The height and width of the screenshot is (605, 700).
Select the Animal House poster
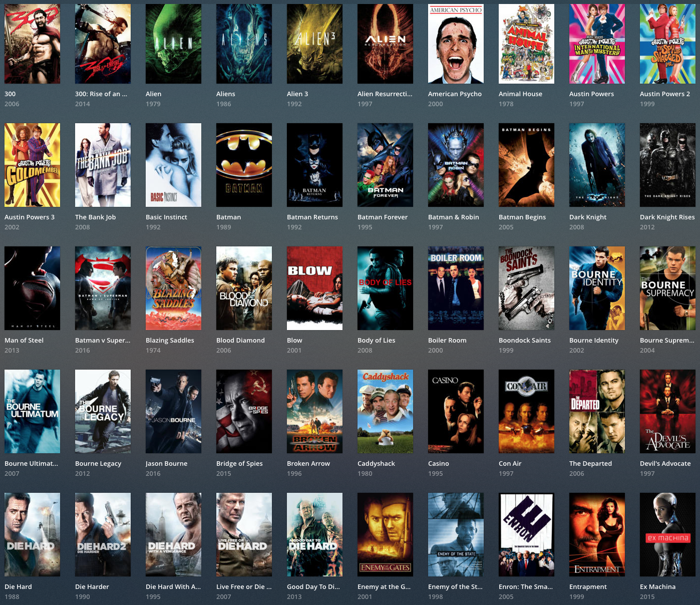526,44
